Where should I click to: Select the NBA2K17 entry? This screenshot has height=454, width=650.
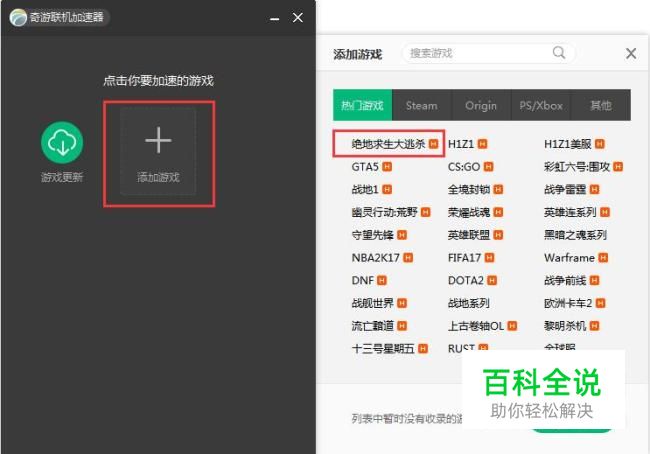pos(376,258)
